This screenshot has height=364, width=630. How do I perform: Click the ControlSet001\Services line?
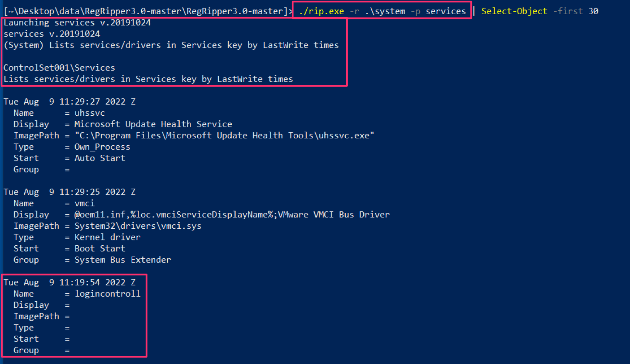pos(59,68)
